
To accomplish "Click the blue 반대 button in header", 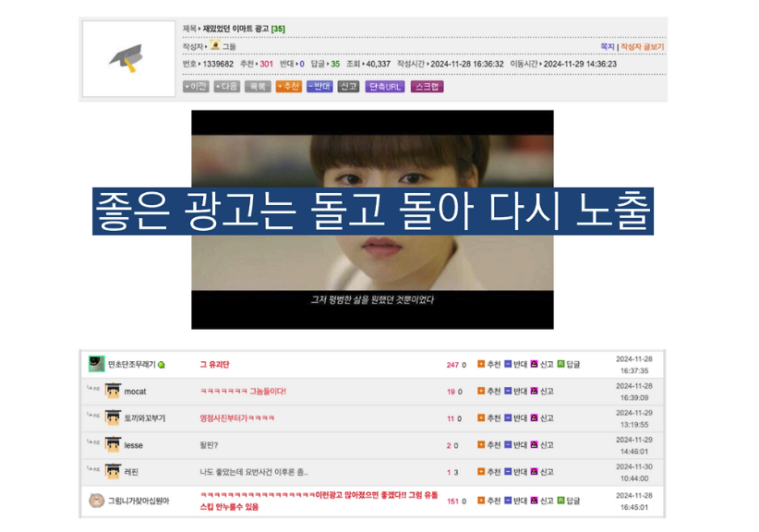I will [x=319, y=87].
